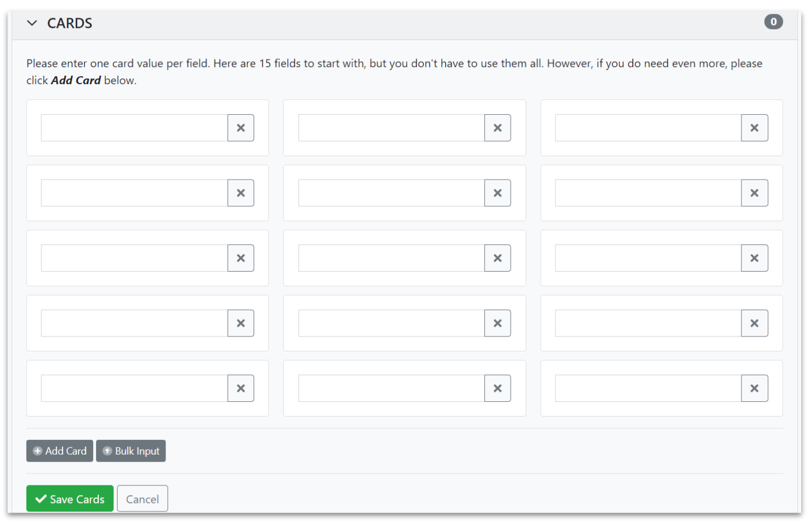The height and width of the screenshot is (524, 812).
Task: Remove the left card in the fourth row
Action: coord(241,323)
